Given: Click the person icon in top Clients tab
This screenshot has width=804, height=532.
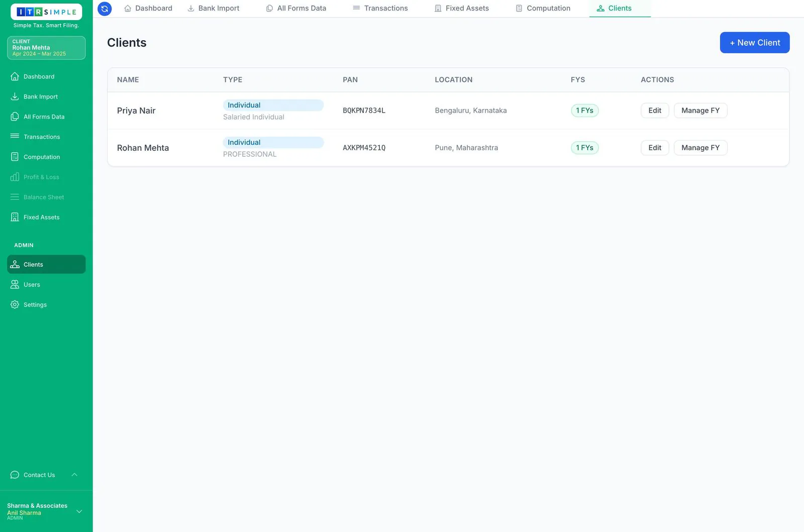Looking at the screenshot, I should (x=600, y=9).
